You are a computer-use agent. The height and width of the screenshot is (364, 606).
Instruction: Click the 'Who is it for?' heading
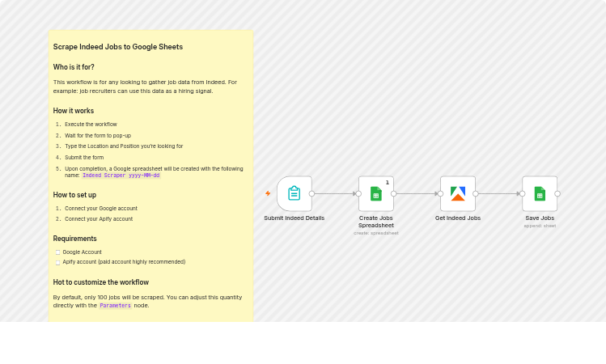[74, 67]
